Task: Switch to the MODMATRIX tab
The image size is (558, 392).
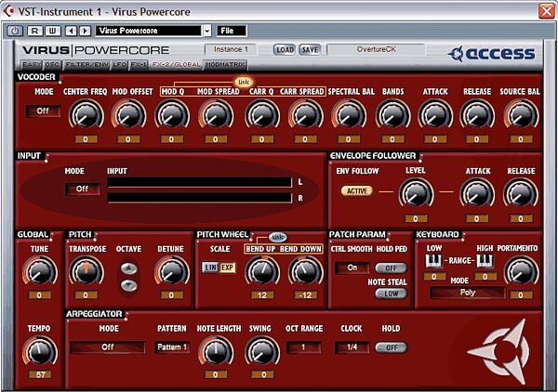Action: click(225, 65)
